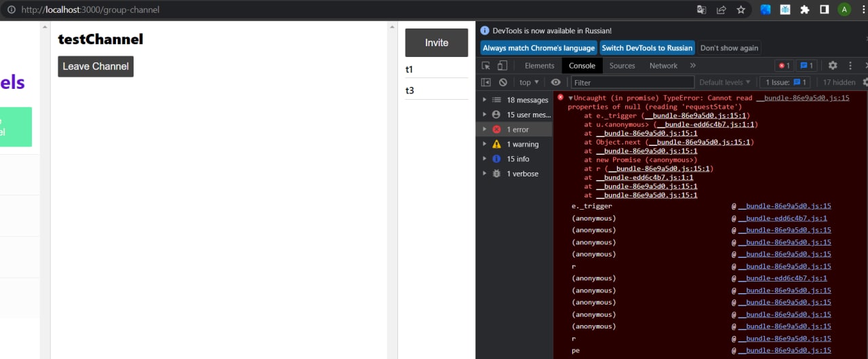Open 'pe' row bundle source link
868x359 pixels.
tap(784, 350)
